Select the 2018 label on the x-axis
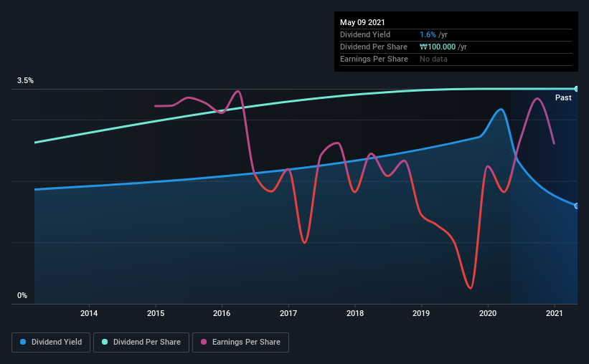589x364 pixels. tap(355, 313)
